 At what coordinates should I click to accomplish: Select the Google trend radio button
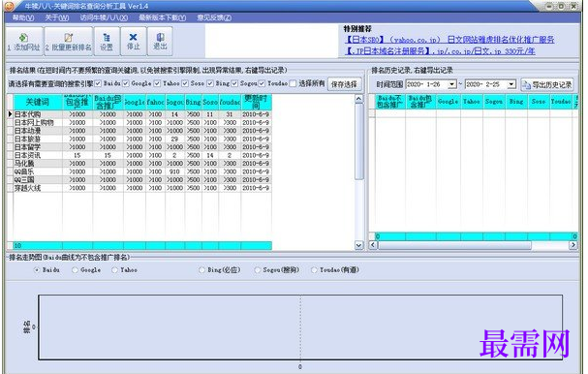(x=75, y=269)
